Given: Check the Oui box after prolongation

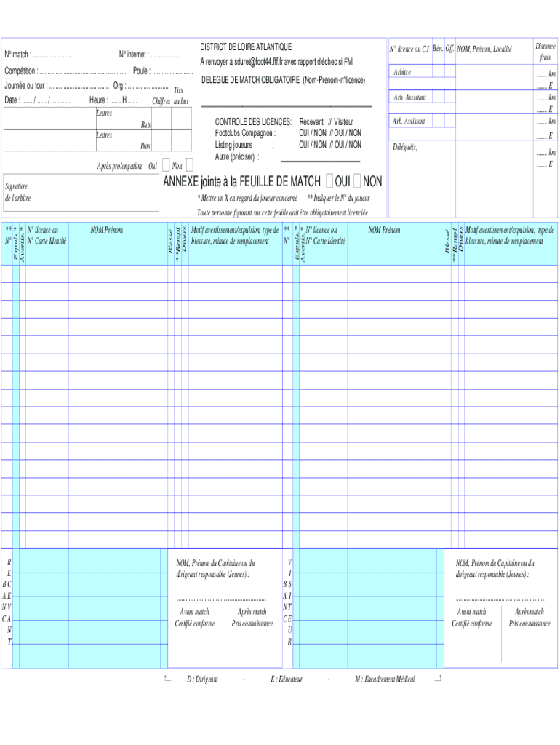Looking at the screenshot, I should tap(166, 165).
